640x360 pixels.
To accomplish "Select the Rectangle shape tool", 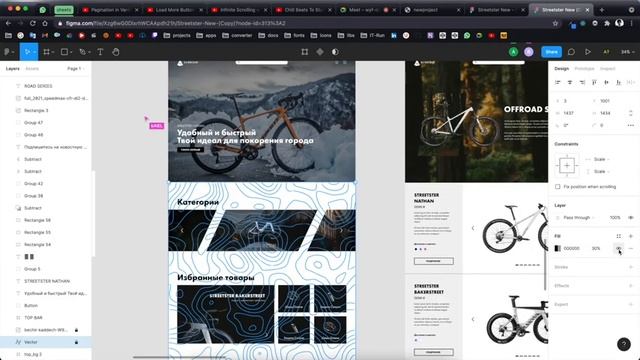I will 64,52.
